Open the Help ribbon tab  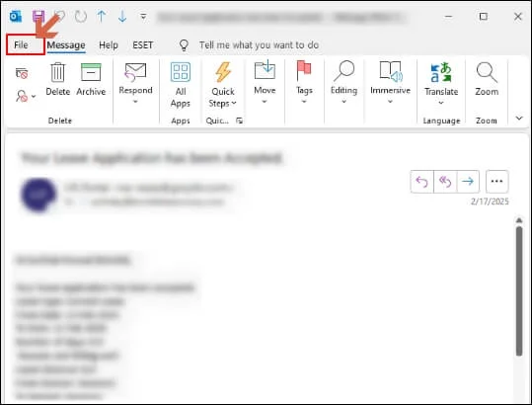click(x=109, y=45)
